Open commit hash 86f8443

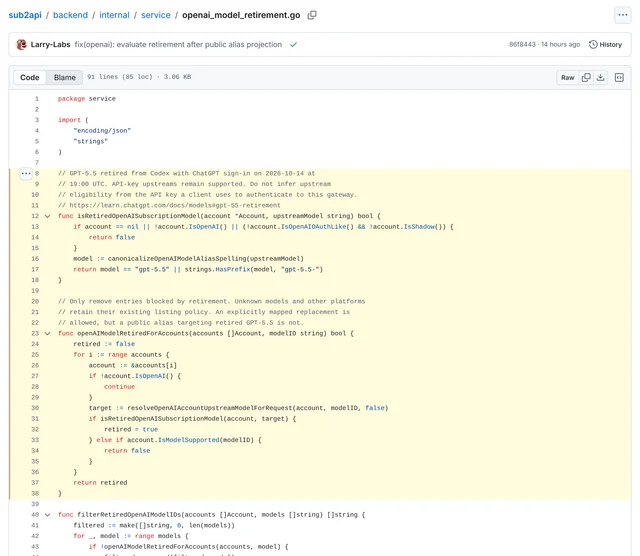[x=522, y=44]
